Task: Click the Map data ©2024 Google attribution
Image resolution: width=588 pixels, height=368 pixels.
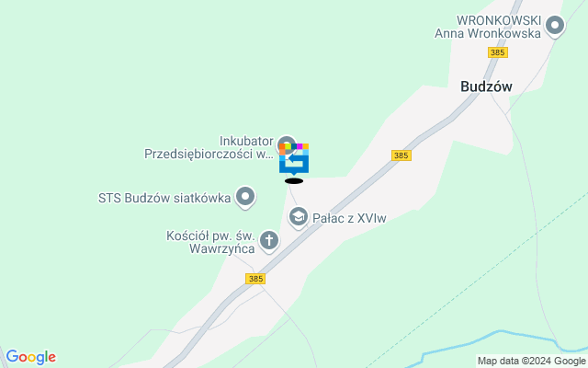Action: point(531,362)
